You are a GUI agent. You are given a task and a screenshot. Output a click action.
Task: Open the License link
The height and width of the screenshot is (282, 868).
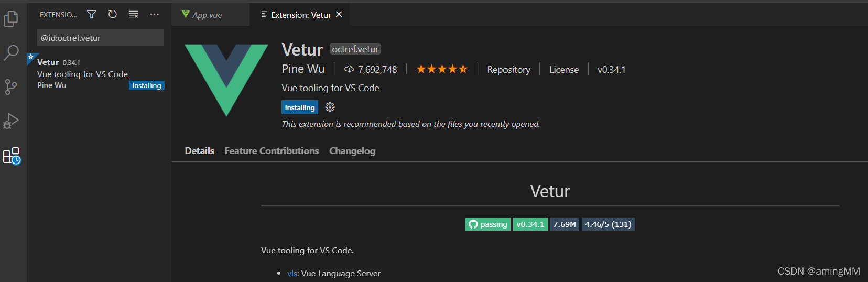564,70
